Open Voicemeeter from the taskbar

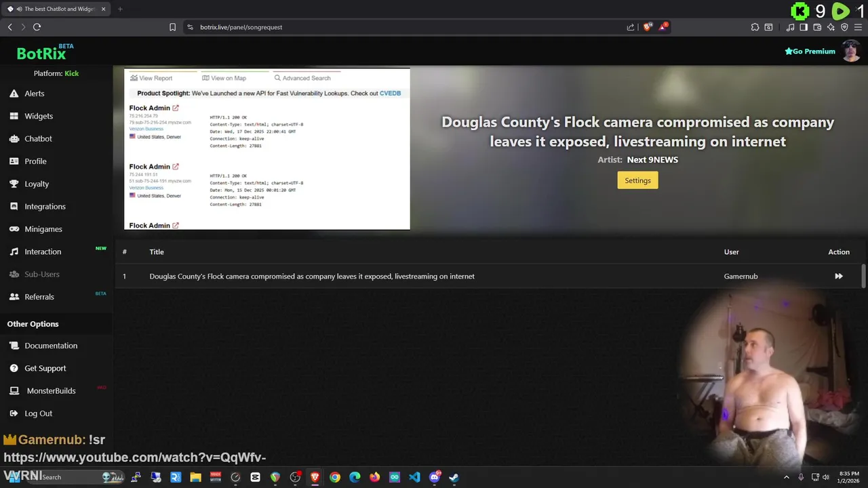pos(216,477)
